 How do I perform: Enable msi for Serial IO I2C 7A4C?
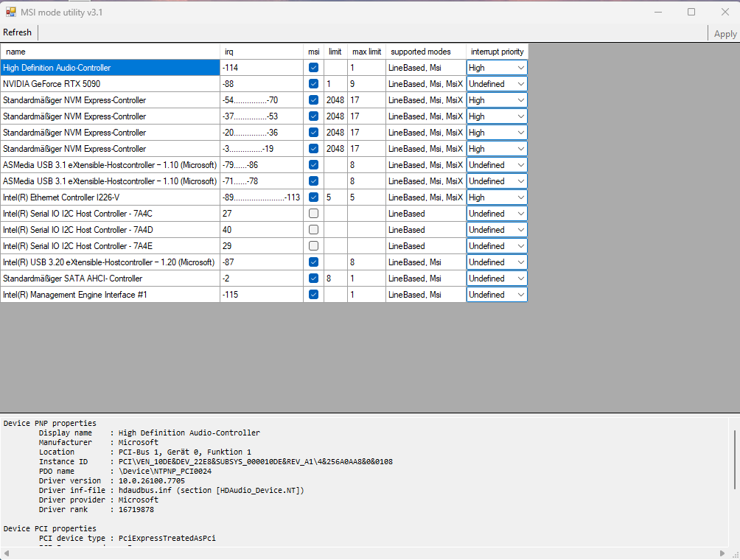[313, 213]
